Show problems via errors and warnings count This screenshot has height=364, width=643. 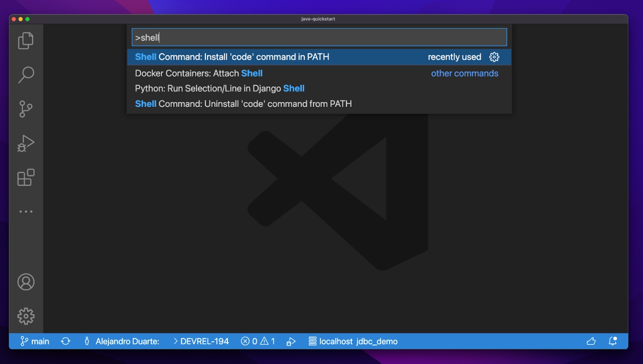pyautogui.click(x=258, y=341)
